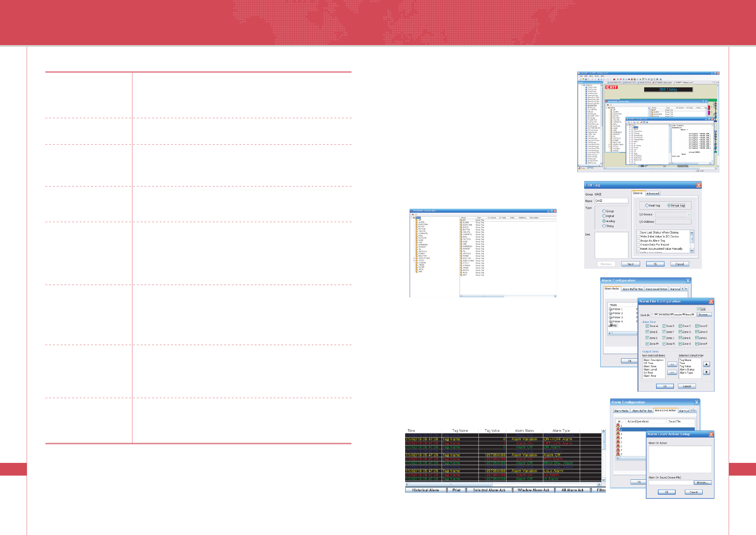This screenshot has width=756, height=535.
Task: Open the I/O Device dropdown
Action: [689, 214]
